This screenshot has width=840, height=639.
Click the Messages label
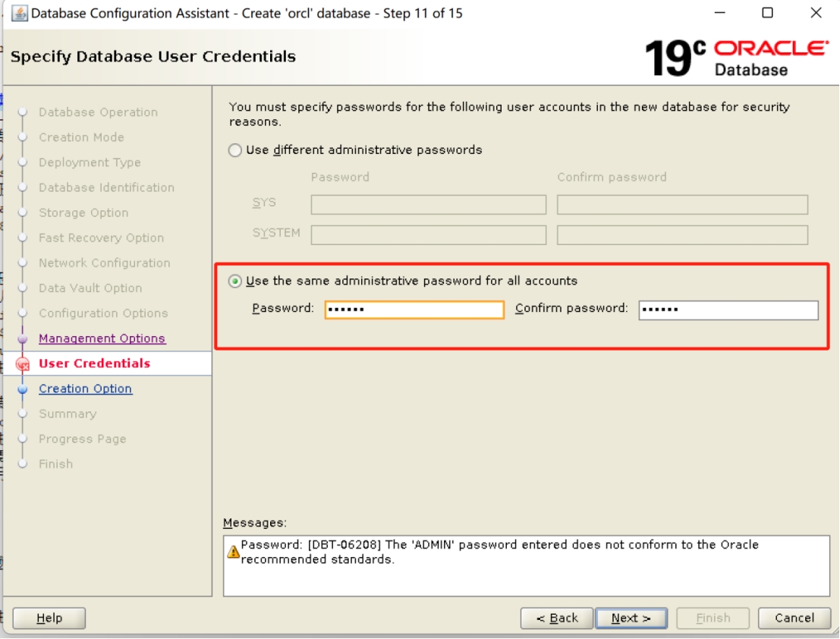pyautogui.click(x=255, y=523)
